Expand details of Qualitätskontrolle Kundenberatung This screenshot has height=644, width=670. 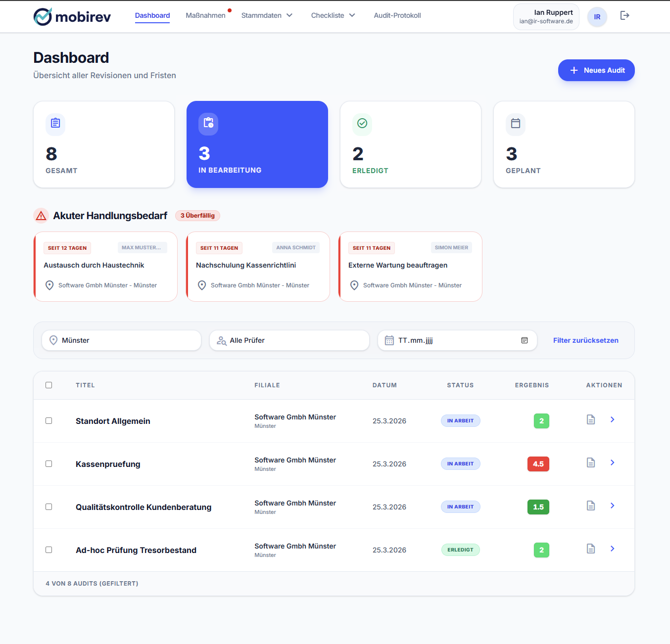click(612, 506)
